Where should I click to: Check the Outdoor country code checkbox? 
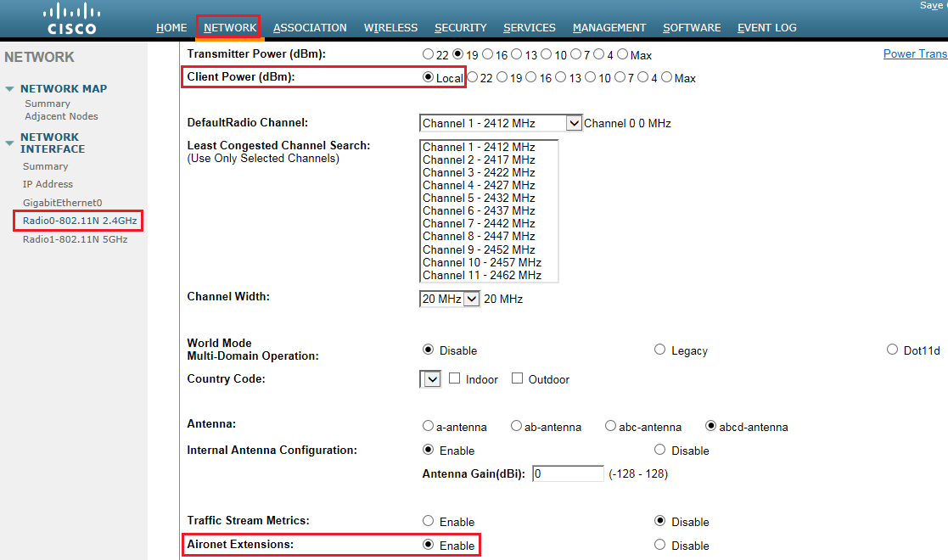[x=518, y=378]
